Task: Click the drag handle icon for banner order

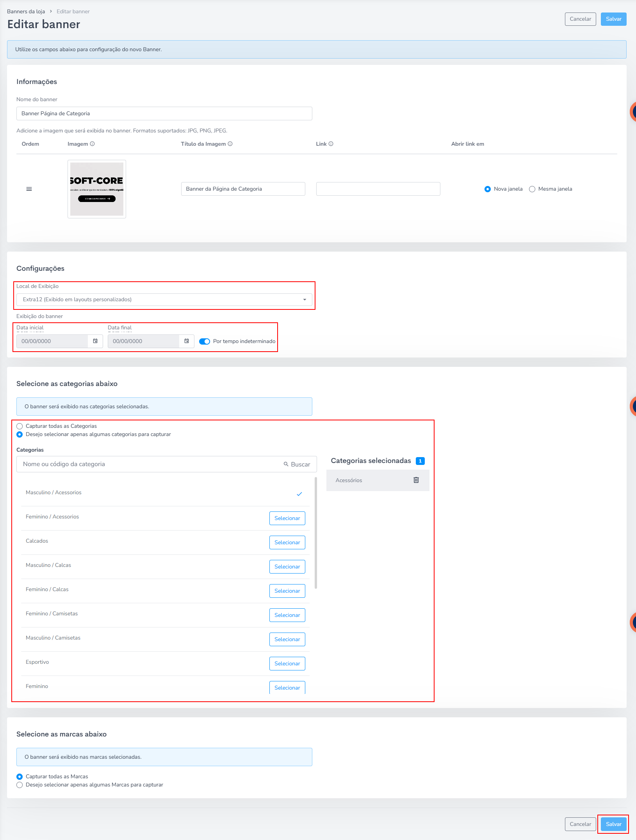Action: pos(29,189)
